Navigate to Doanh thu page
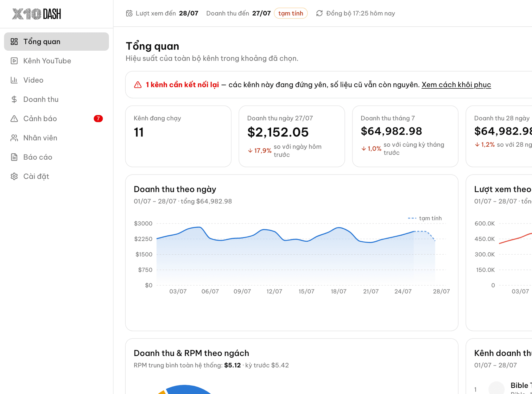The width and height of the screenshot is (532, 394). point(56,99)
